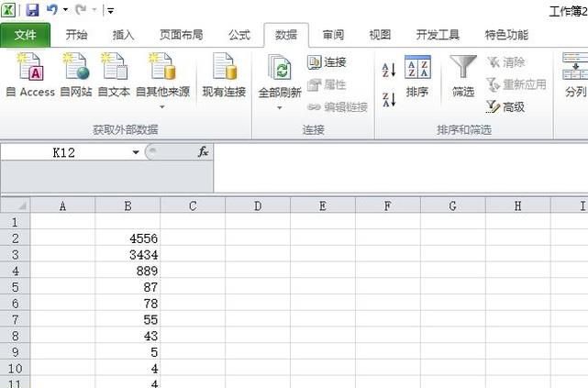588x388 pixels.
Task: Open the 文件 (File) tab
Action: coord(25,35)
